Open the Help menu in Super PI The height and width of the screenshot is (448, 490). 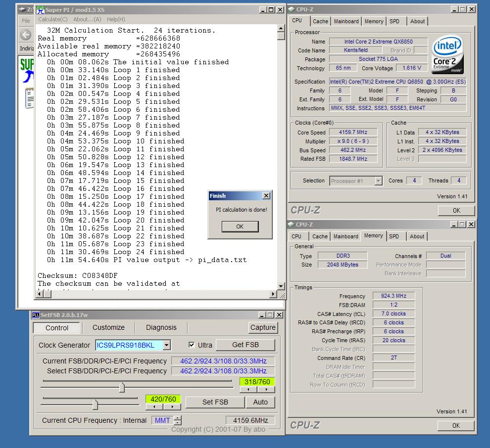[x=116, y=19]
